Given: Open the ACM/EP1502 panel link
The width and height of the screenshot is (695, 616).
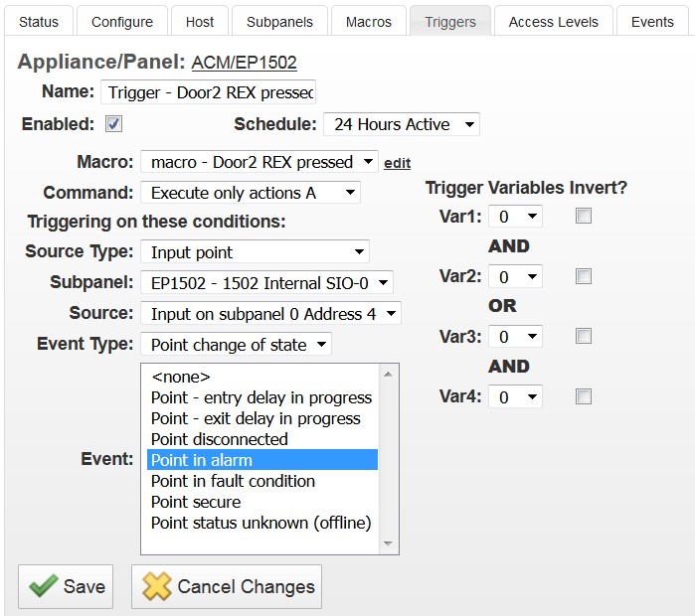Looking at the screenshot, I should click(x=244, y=63).
